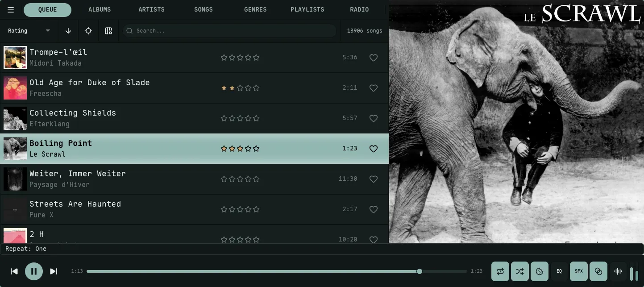Skip to the previous track
644x287 pixels.
[x=14, y=271]
